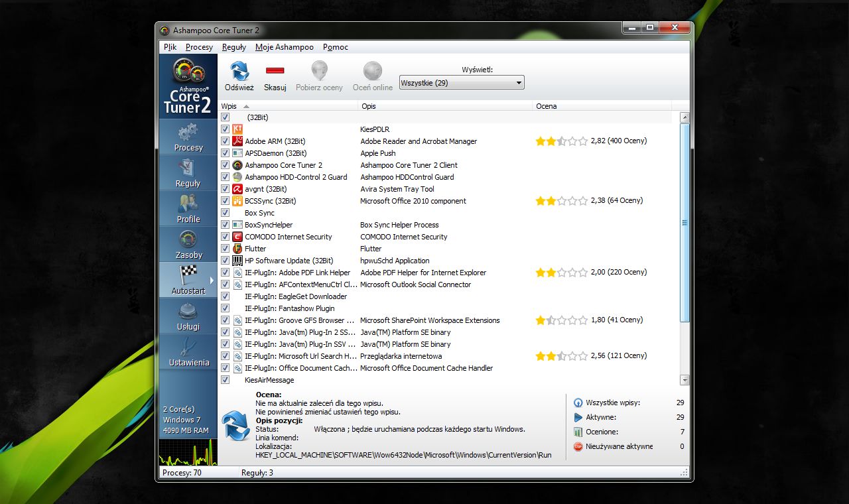
Task: Click the window resize grip
Action: pos(685,473)
